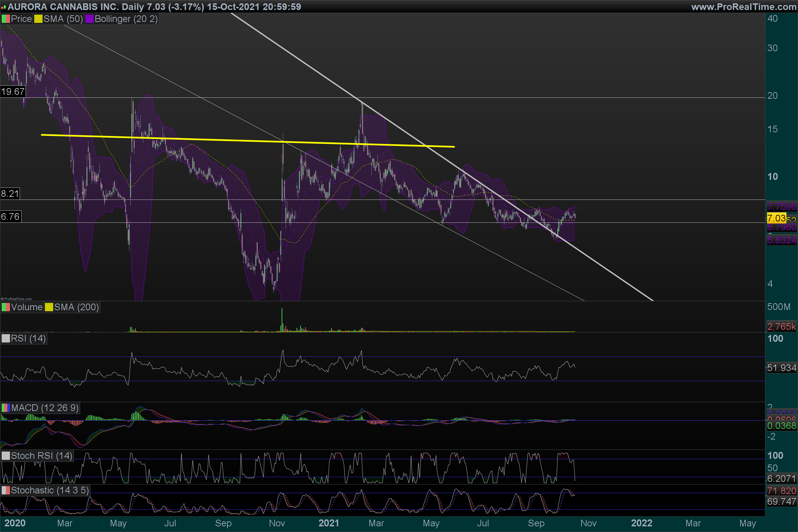798x532 pixels.
Task: Click the chart title AURORA CANNABIS INC.
Action: 63,7
